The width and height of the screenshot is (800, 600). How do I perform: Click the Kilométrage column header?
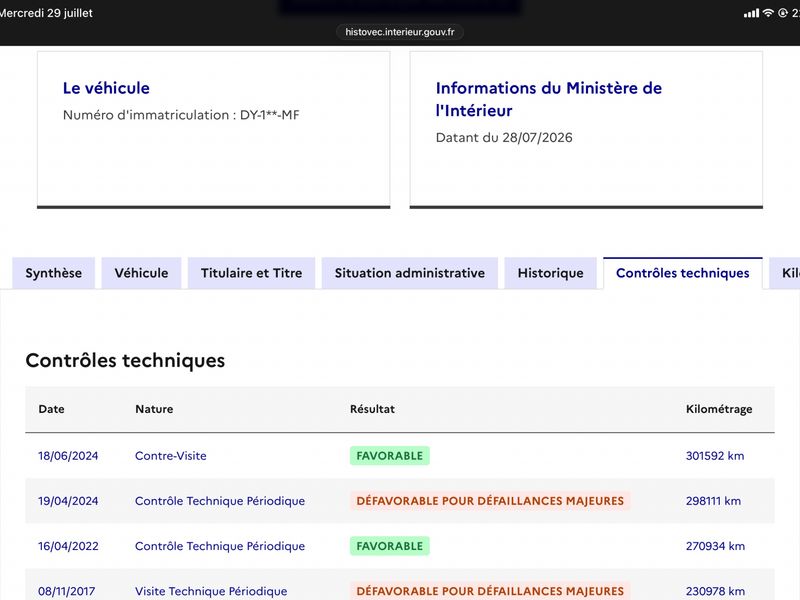tap(719, 409)
